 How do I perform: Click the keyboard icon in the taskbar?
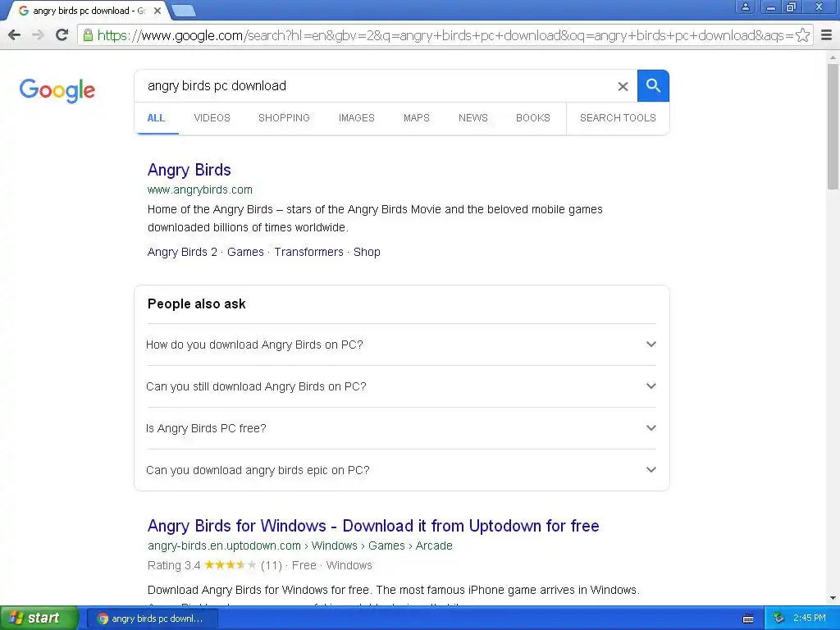[x=748, y=619]
